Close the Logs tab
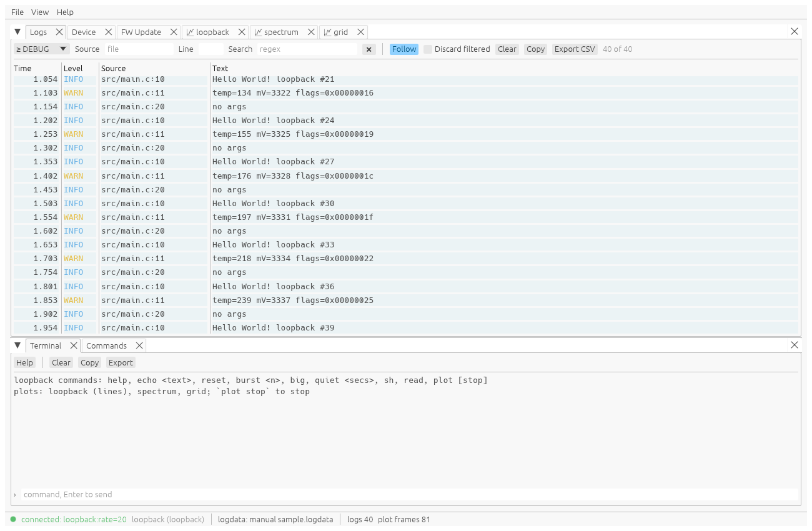The height and width of the screenshot is (531, 812). 59,32
